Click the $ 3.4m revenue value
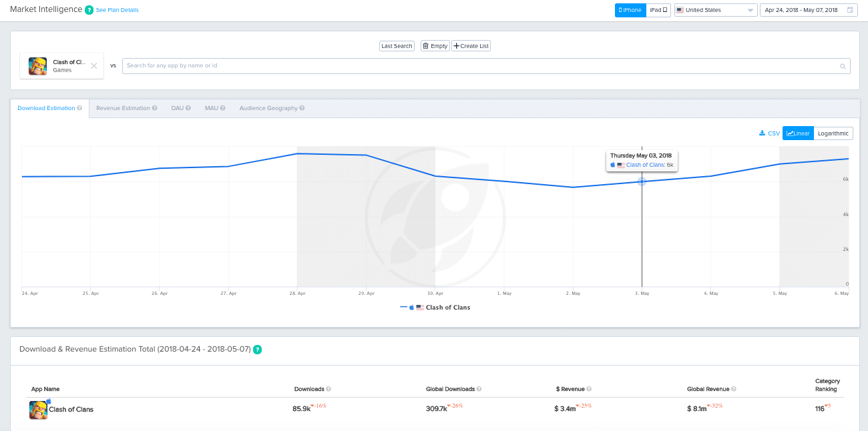 coord(565,409)
